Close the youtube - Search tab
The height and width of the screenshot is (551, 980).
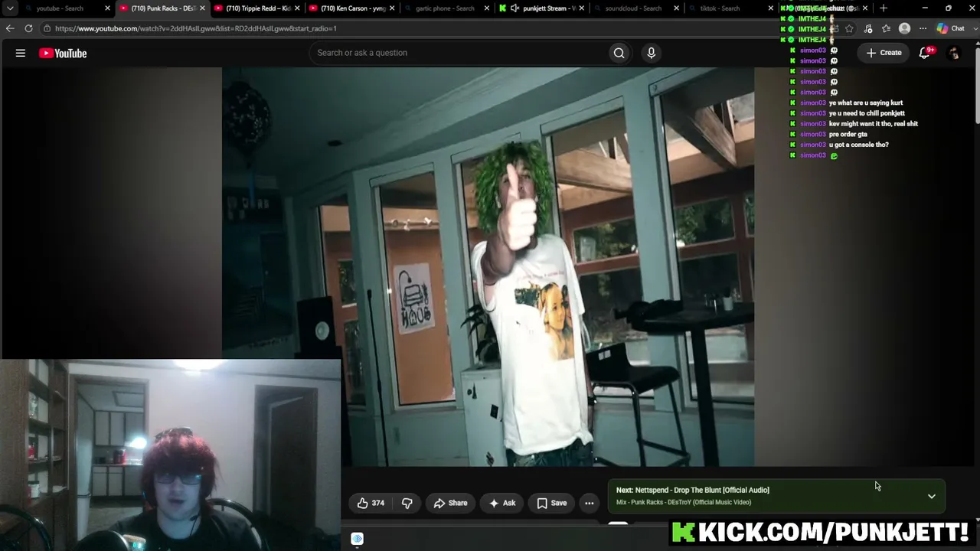(107, 8)
